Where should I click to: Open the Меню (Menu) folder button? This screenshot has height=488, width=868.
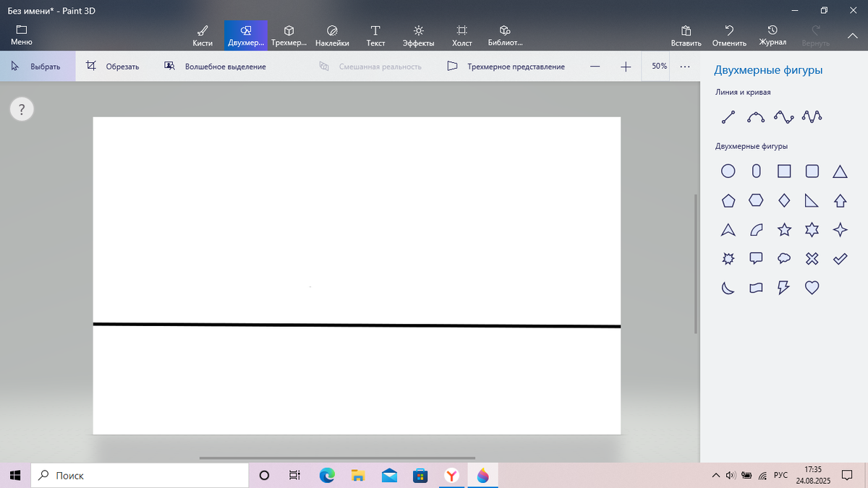click(22, 35)
